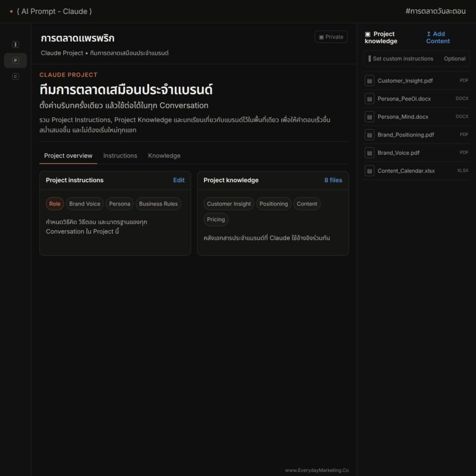Click the Project knowledge panel header icon
The image size is (476, 476).
(368, 34)
